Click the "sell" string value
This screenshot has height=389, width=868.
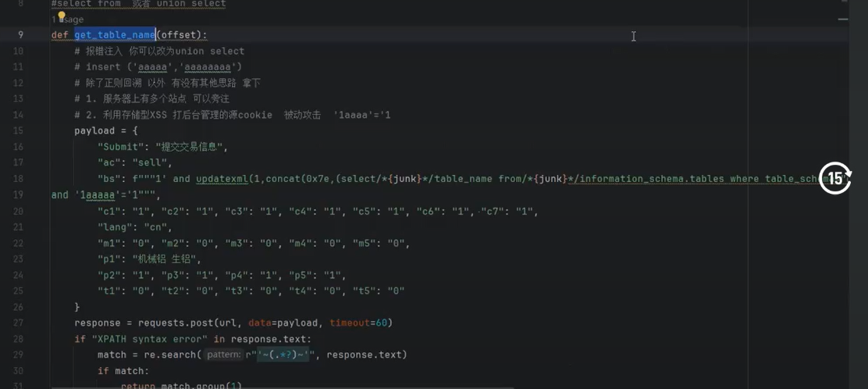click(x=149, y=163)
